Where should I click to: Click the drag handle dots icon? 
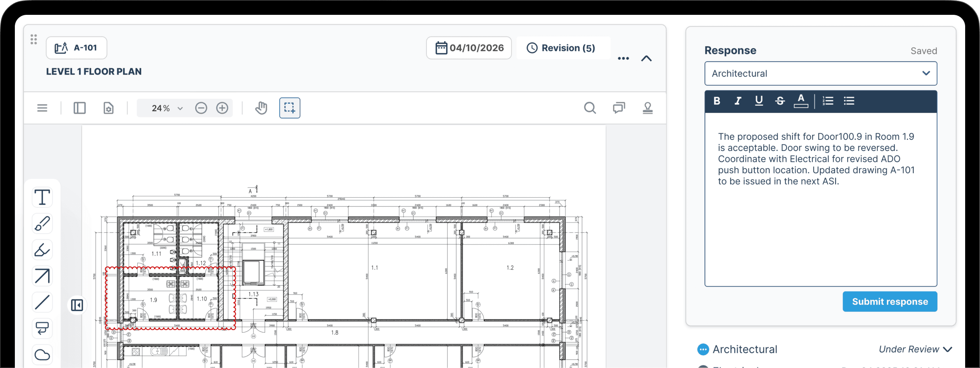[33, 39]
